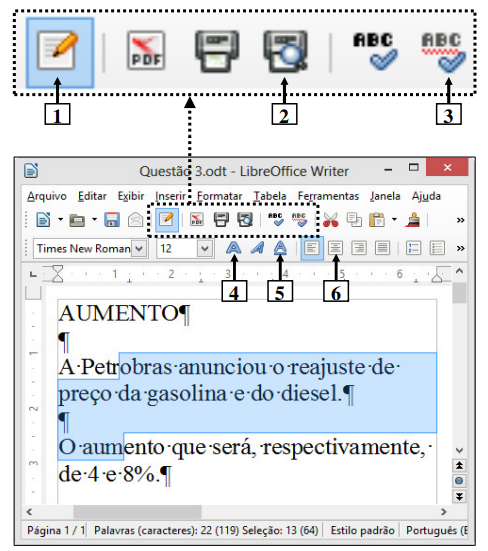Toggle Underline formatting
The height and width of the screenshot is (551, 488).
pos(280,248)
